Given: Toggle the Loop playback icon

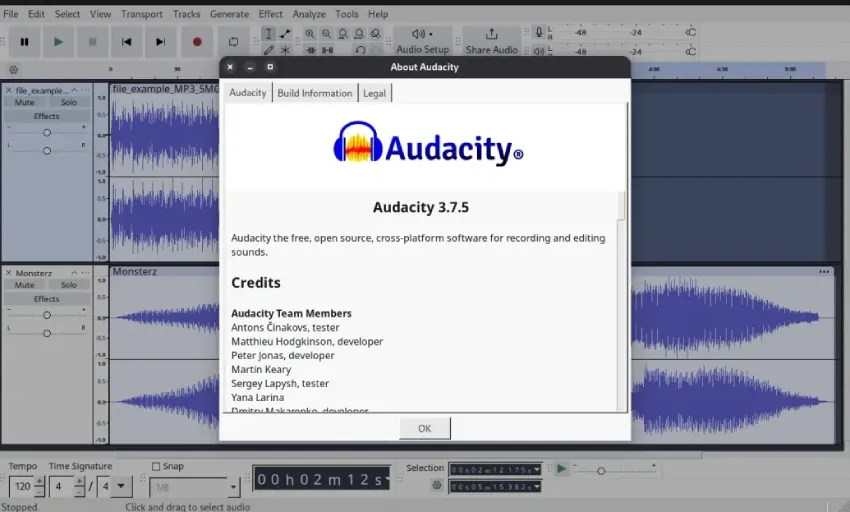Looking at the screenshot, I should (x=233, y=42).
